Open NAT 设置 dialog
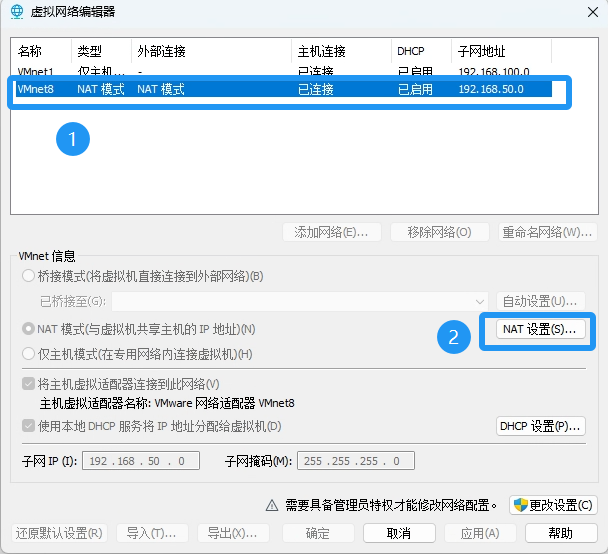 [x=540, y=329]
